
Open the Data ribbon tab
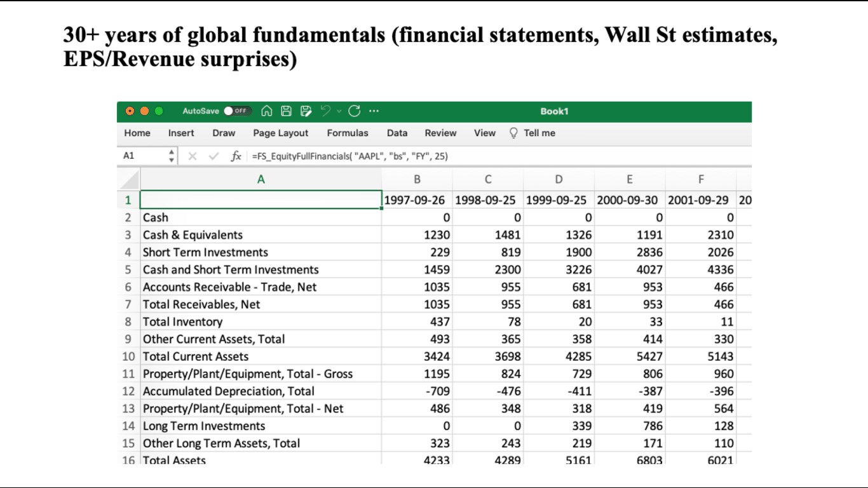tap(397, 133)
